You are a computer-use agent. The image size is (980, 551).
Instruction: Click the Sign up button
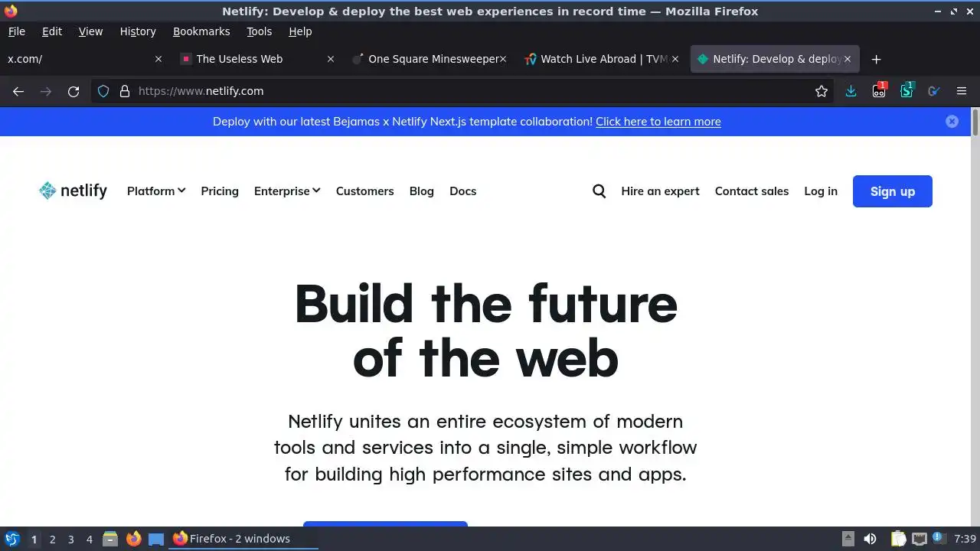coord(893,191)
